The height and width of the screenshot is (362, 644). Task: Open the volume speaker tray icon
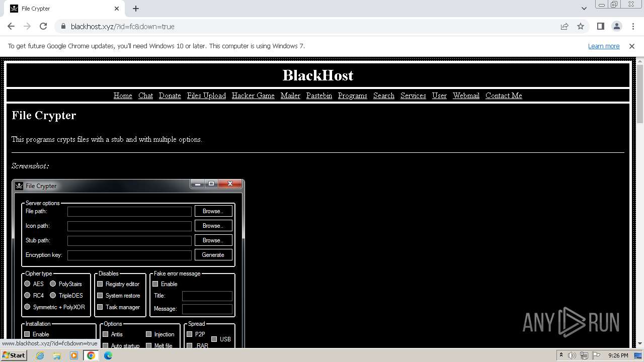pos(572,355)
